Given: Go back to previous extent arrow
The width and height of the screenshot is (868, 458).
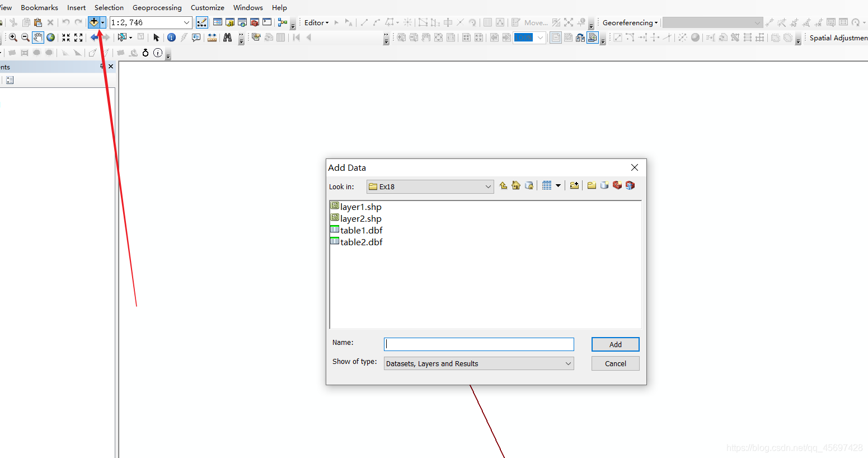Looking at the screenshot, I should [94, 38].
